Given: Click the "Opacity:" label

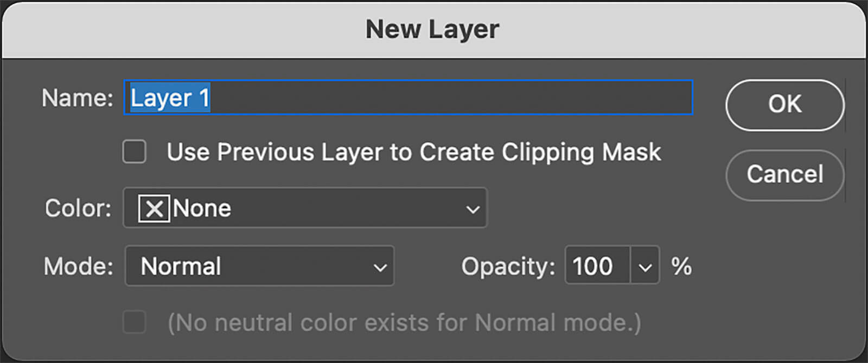Looking at the screenshot, I should [508, 266].
